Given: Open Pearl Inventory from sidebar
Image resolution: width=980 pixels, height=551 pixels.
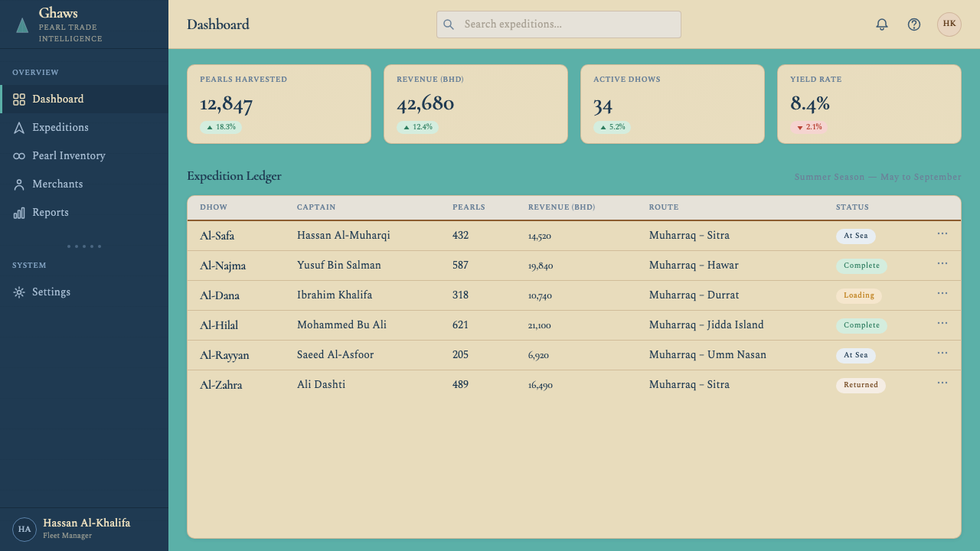Looking at the screenshot, I should click(84, 156).
